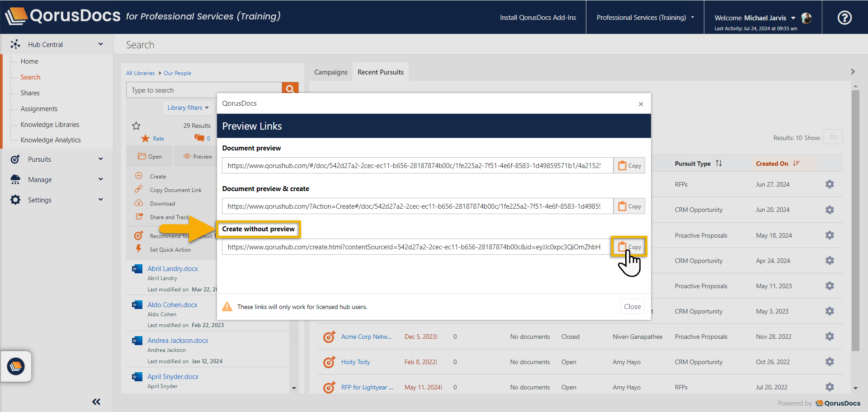Click Install QorusDocs Add-Ins link
This screenshot has width=868, height=412.
point(538,18)
